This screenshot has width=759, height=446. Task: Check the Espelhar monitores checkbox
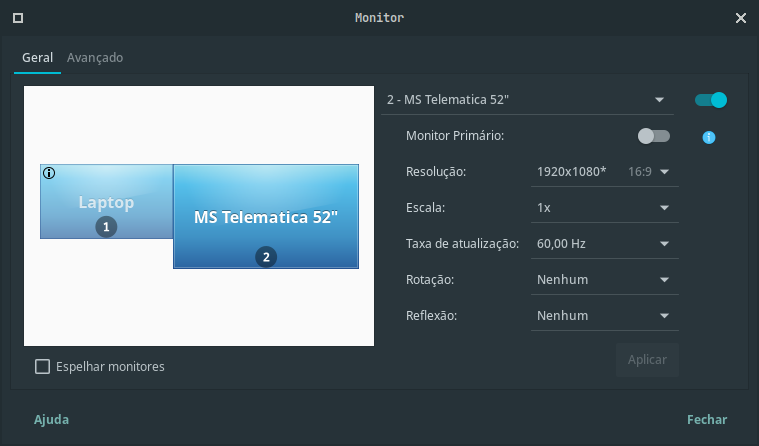42,367
